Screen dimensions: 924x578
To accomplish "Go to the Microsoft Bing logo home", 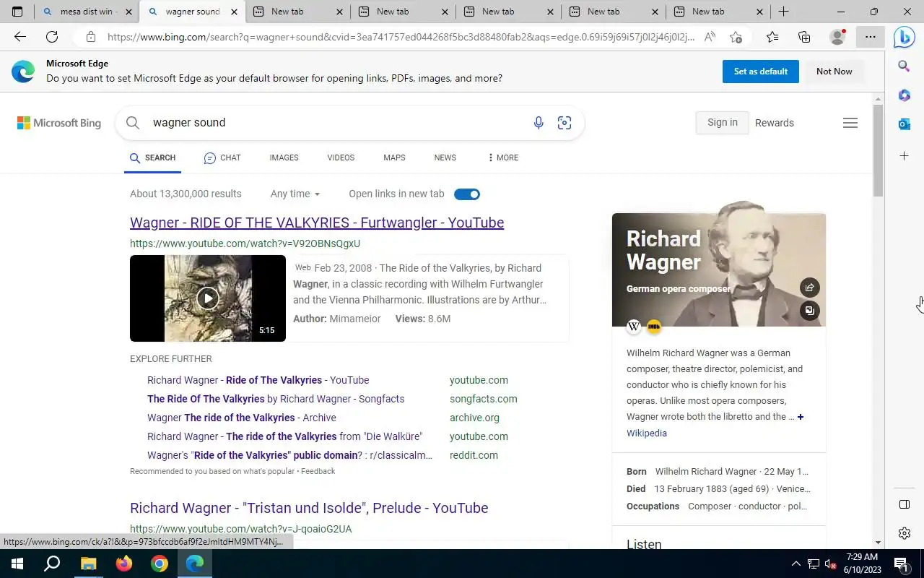I will pos(59,123).
